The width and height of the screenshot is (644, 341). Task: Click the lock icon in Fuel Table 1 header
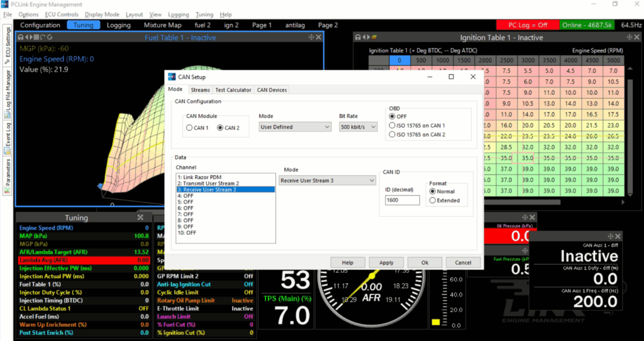click(21, 37)
